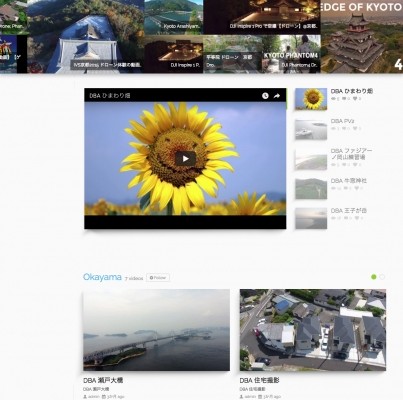Open the DBA 瀬戸大橋 video title

[x=103, y=380]
